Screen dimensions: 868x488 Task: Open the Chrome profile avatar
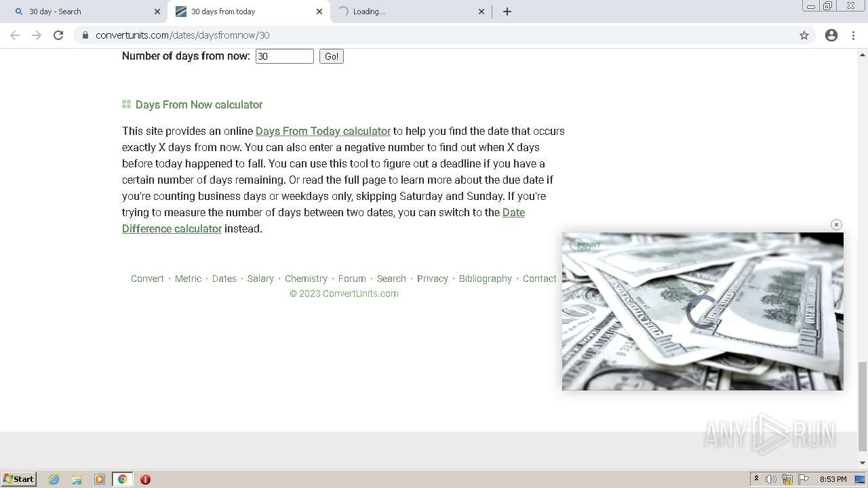pyautogui.click(x=831, y=35)
